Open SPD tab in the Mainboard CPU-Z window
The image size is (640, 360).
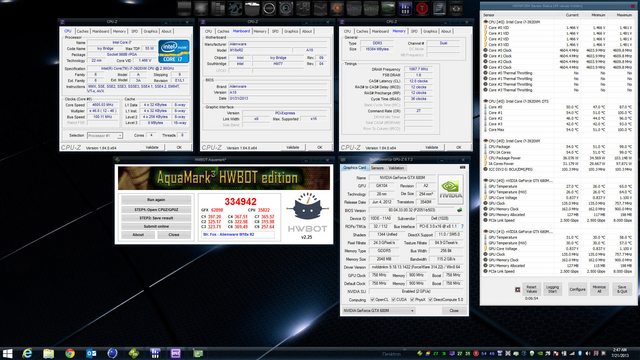pos(276,31)
